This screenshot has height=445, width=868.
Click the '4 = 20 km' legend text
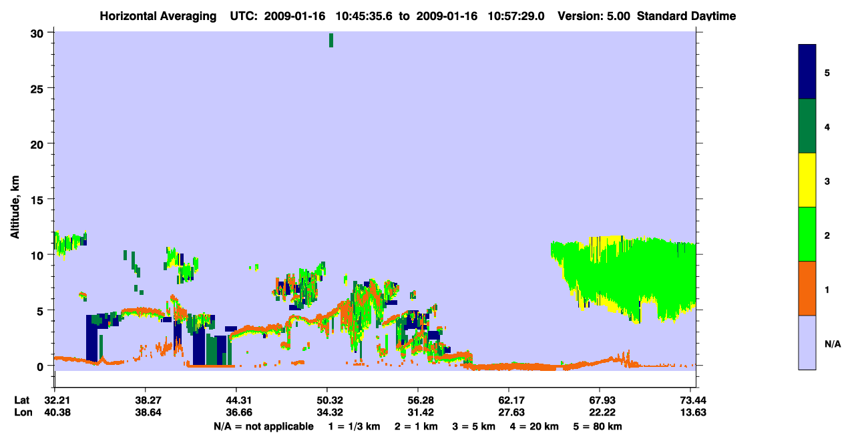coord(535,426)
